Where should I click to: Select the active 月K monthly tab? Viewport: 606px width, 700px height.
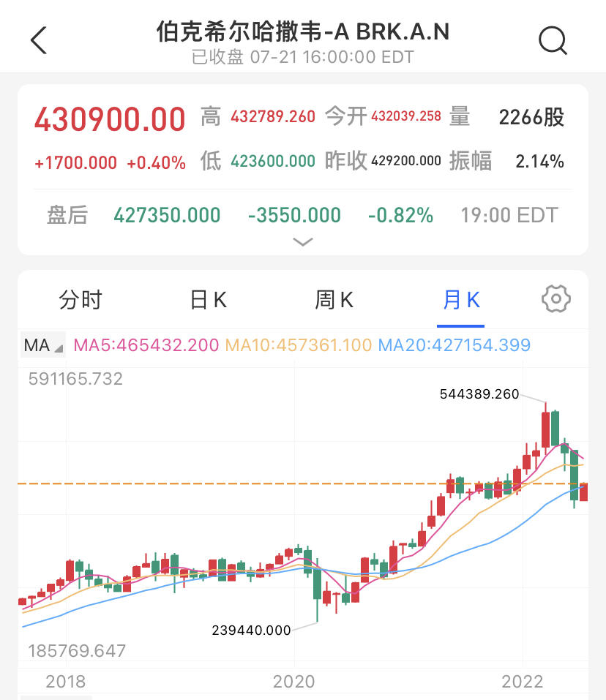click(x=460, y=299)
